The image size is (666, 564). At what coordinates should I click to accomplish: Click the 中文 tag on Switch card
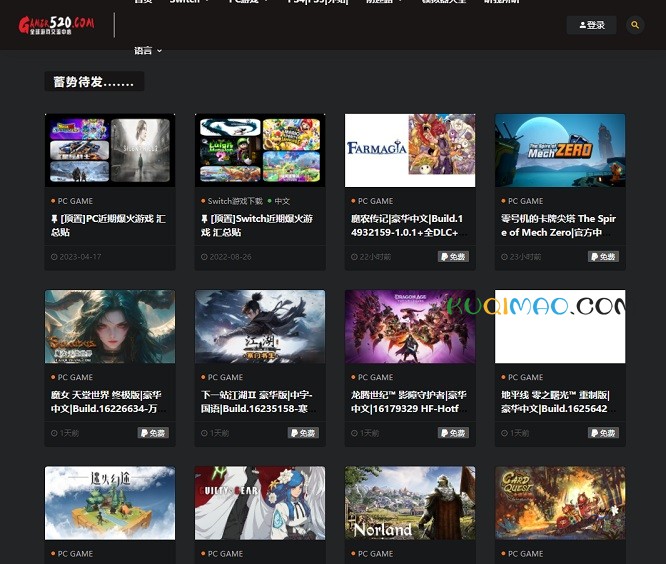279,201
